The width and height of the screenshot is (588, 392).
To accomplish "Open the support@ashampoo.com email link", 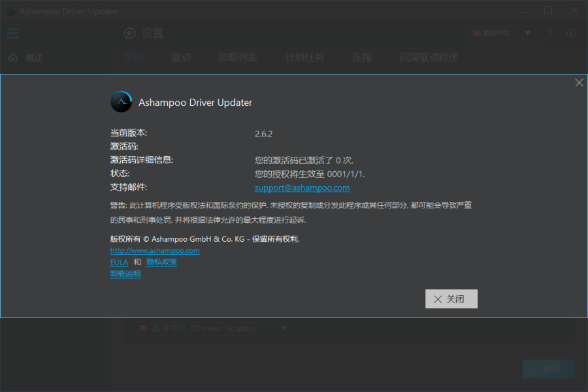I will [x=302, y=188].
